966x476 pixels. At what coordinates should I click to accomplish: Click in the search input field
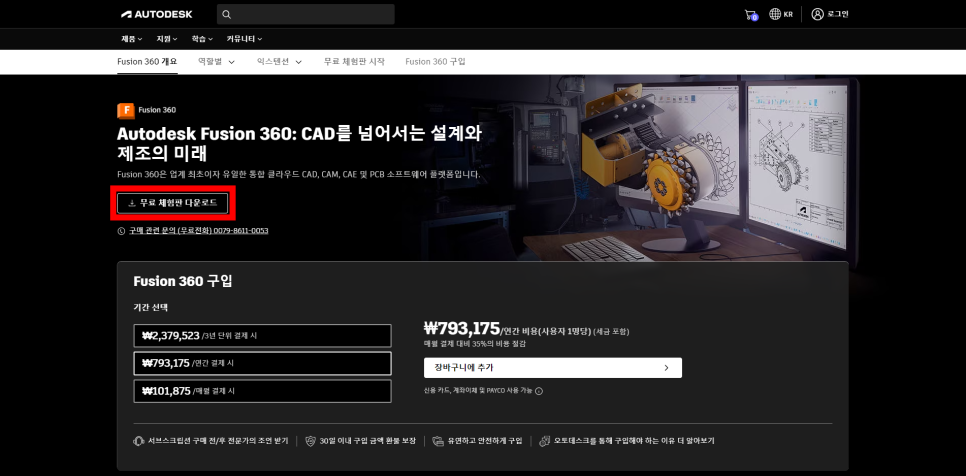click(x=306, y=14)
